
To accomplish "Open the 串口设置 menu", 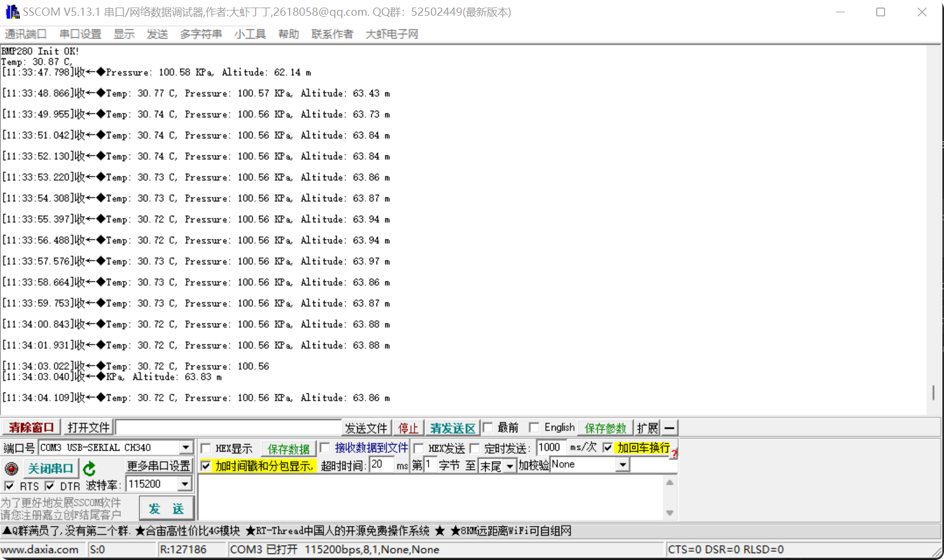I will (80, 34).
